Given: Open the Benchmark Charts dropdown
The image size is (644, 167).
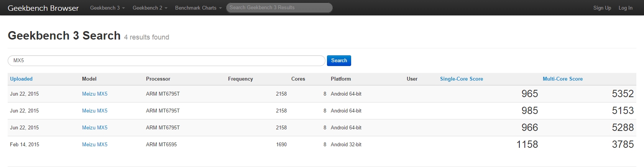Looking at the screenshot, I should 198,8.
